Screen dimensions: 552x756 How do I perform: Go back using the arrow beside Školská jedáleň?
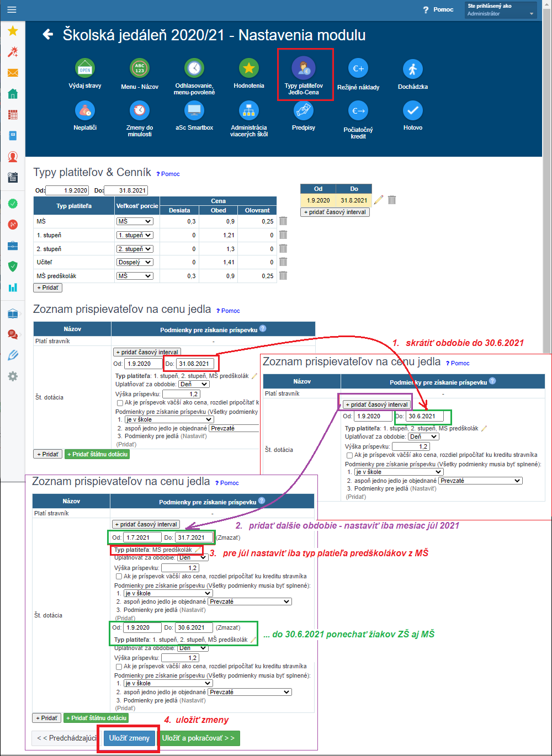[48, 35]
